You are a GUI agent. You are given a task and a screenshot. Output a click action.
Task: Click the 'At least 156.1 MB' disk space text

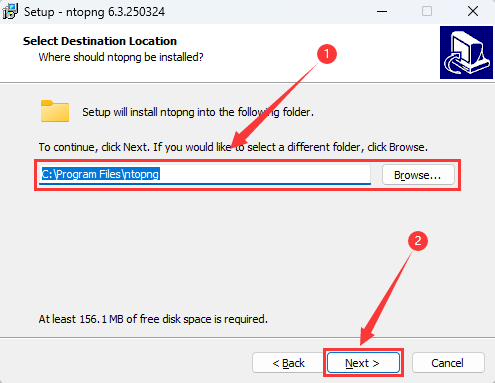pyautogui.click(x=153, y=319)
